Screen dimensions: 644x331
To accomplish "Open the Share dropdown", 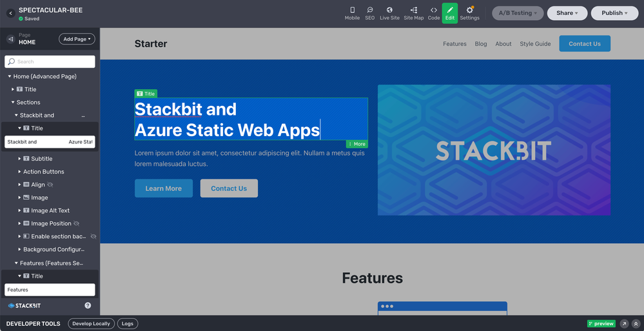I will 567,13.
